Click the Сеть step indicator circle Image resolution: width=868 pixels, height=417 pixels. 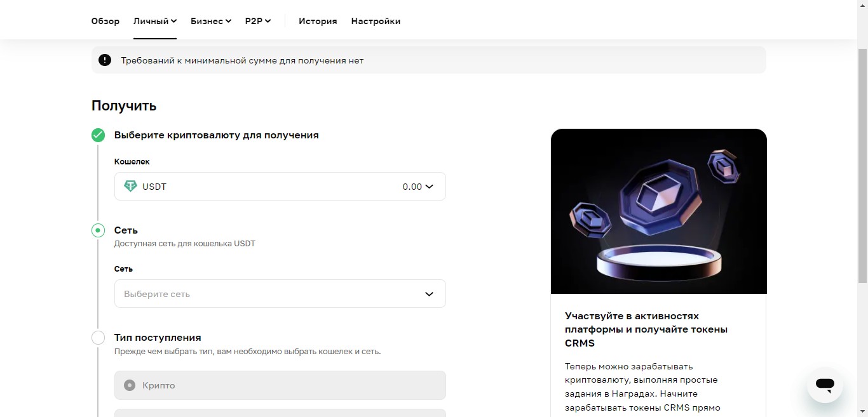[x=98, y=230]
